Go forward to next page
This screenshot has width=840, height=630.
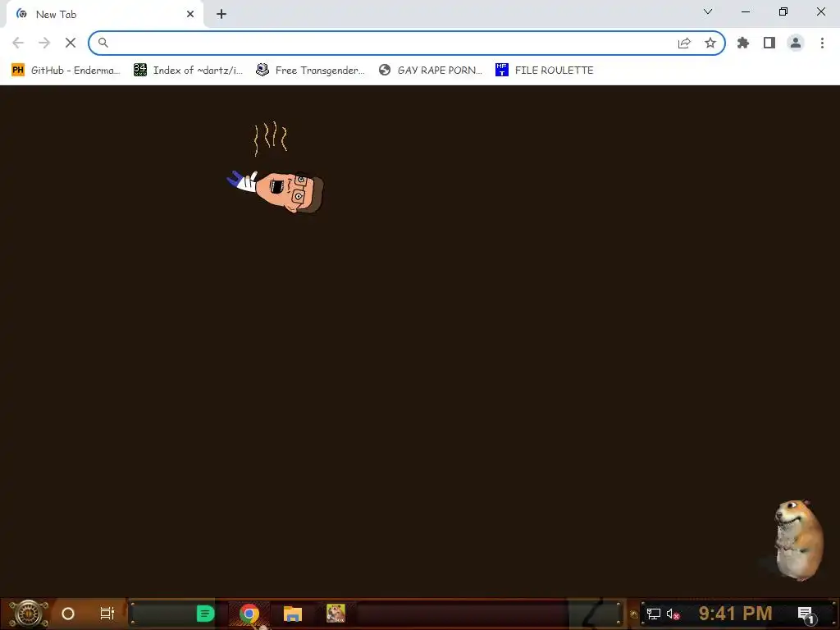44,43
